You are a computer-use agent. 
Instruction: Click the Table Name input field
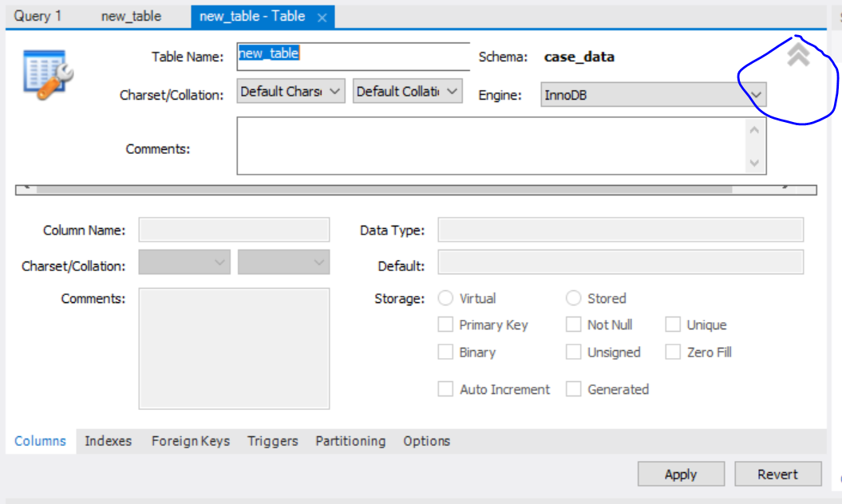click(353, 54)
